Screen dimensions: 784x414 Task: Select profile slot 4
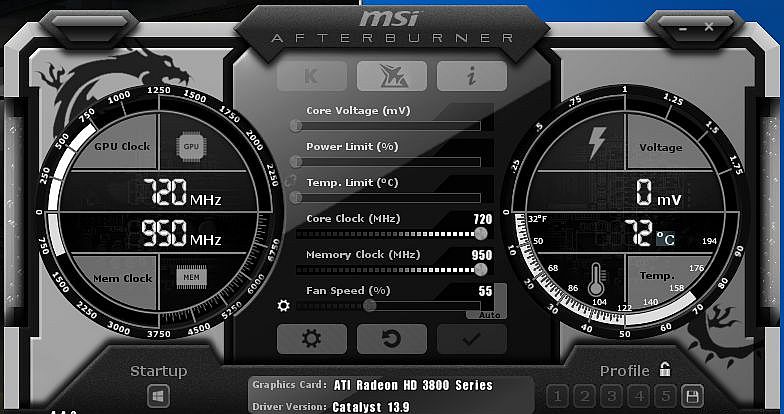click(x=638, y=397)
